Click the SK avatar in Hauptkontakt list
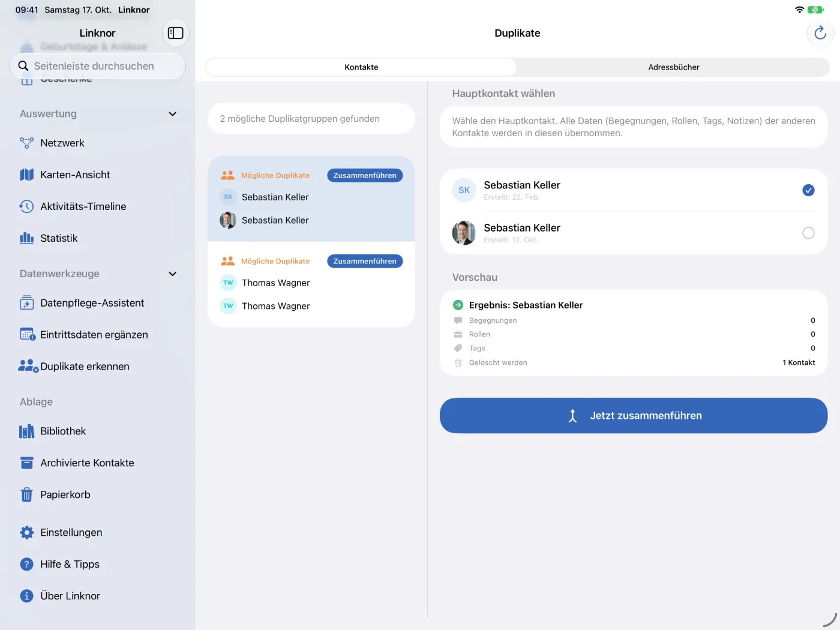840x630 pixels. click(464, 190)
